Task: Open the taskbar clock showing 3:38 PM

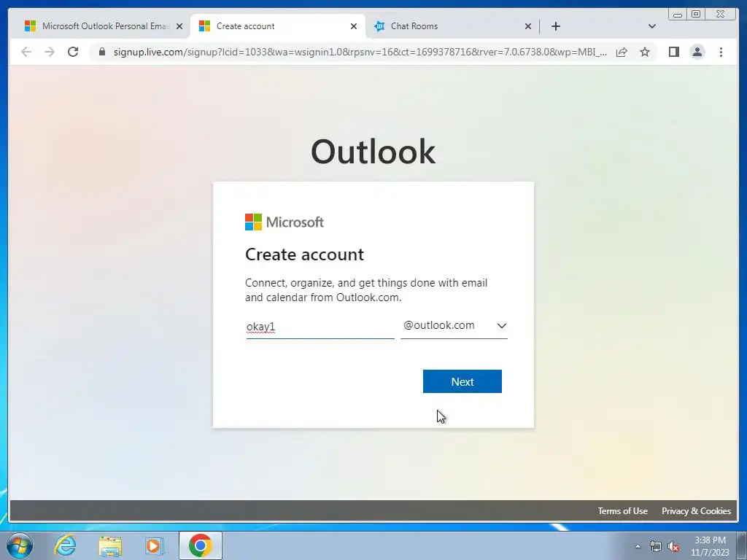Action: [710, 546]
